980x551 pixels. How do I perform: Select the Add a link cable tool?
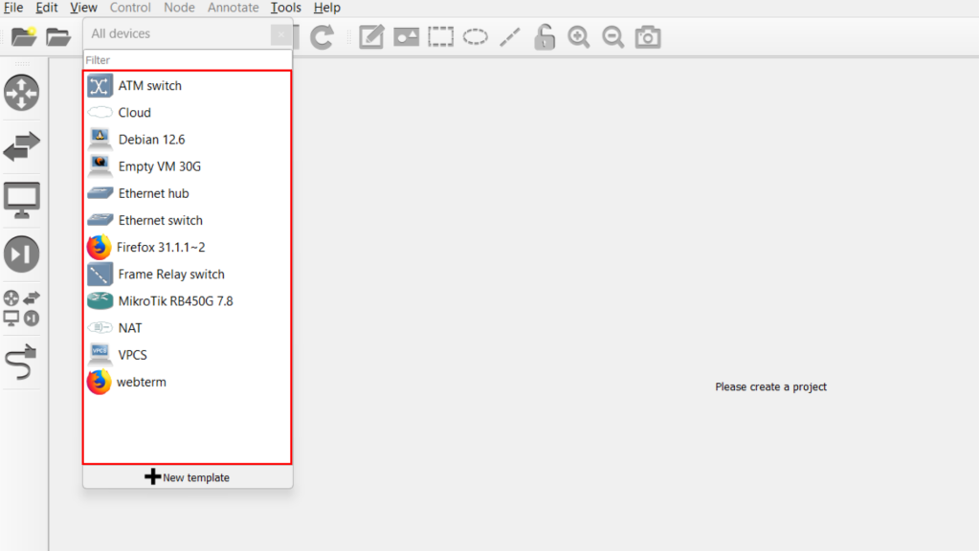tap(22, 364)
